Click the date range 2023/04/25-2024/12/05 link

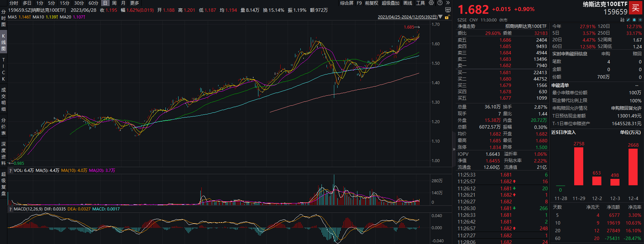[x=407, y=17]
